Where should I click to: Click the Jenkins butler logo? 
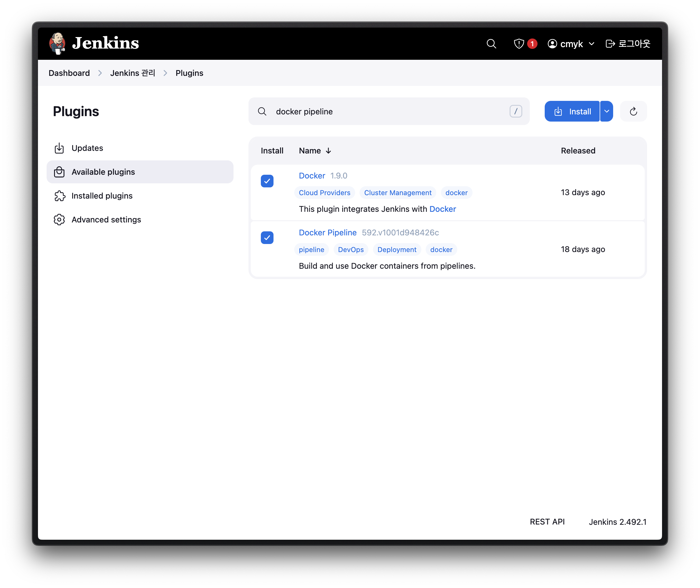click(x=57, y=43)
